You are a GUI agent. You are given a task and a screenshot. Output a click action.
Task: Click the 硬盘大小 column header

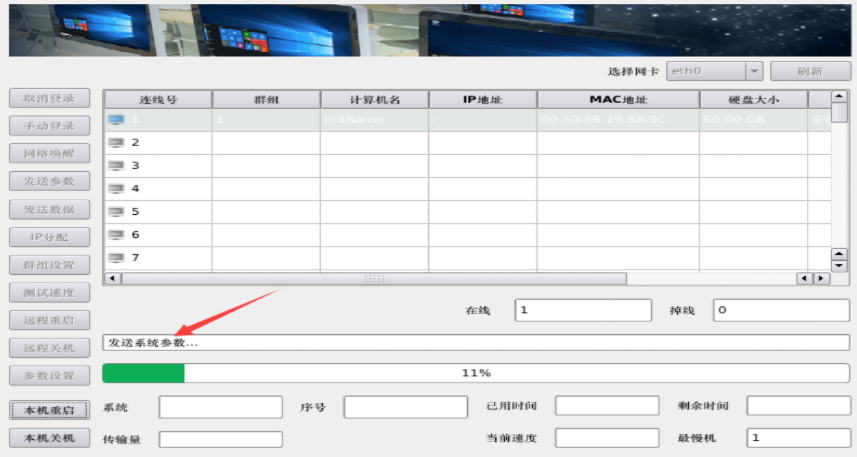[x=753, y=100]
